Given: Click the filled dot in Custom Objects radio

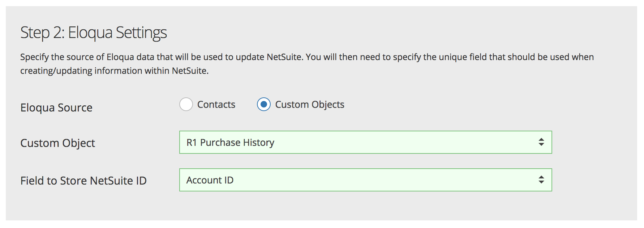Looking at the screenshot, I should [264, 105].
